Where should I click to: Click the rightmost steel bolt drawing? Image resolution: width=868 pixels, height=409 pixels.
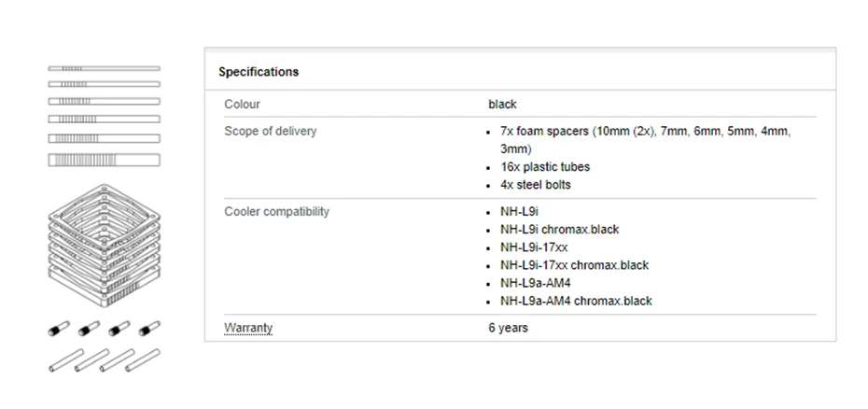[x=147, y=330]
